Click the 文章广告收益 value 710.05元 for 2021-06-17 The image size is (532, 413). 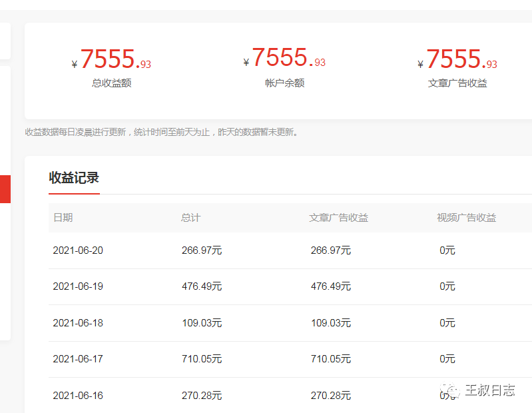pos(331,359)
